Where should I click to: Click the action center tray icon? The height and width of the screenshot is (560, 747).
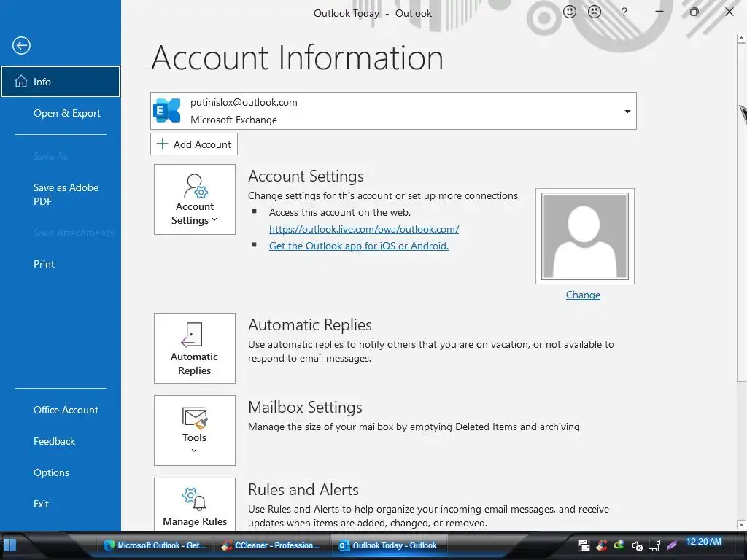tap(584, 545)
